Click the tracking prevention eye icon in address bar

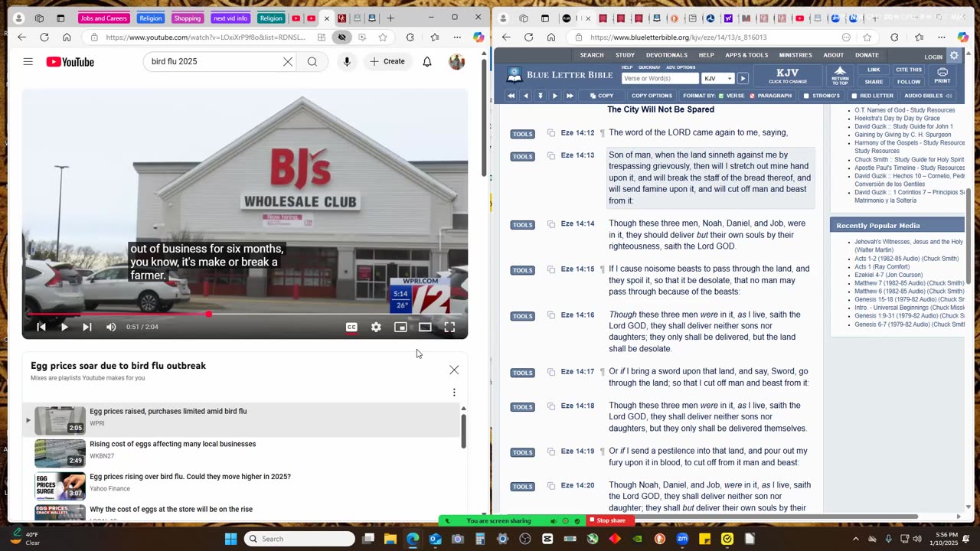coord(342,37)
